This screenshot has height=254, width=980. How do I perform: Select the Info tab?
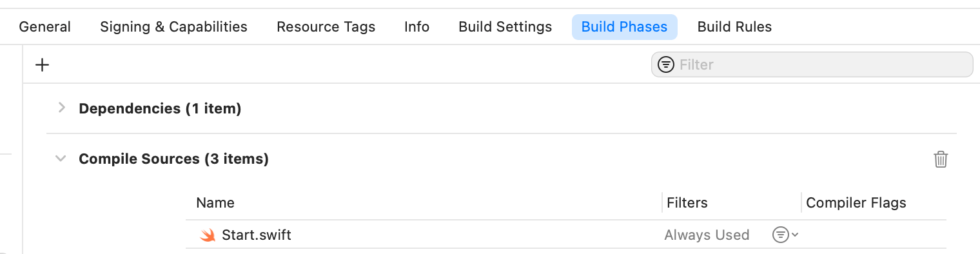coord(416,26)
